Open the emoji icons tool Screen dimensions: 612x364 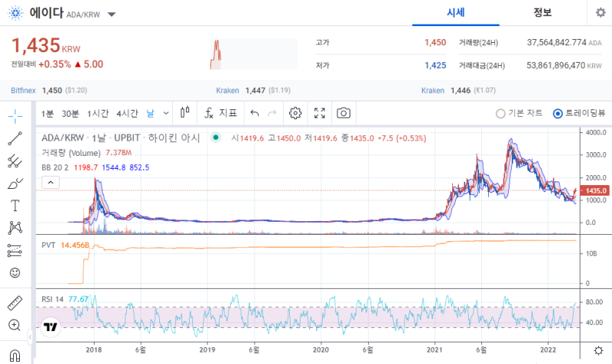(15, 273)
